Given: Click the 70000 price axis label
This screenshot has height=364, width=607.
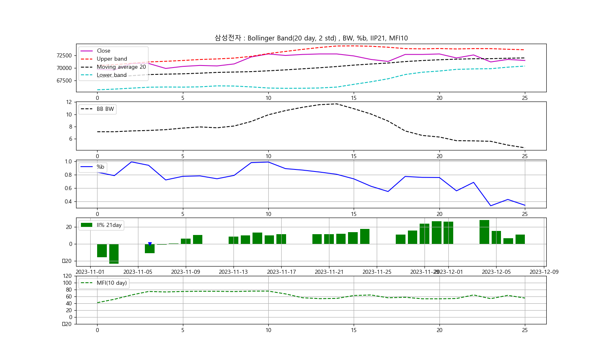Looking at the screenshot, I should coord(64,68).
